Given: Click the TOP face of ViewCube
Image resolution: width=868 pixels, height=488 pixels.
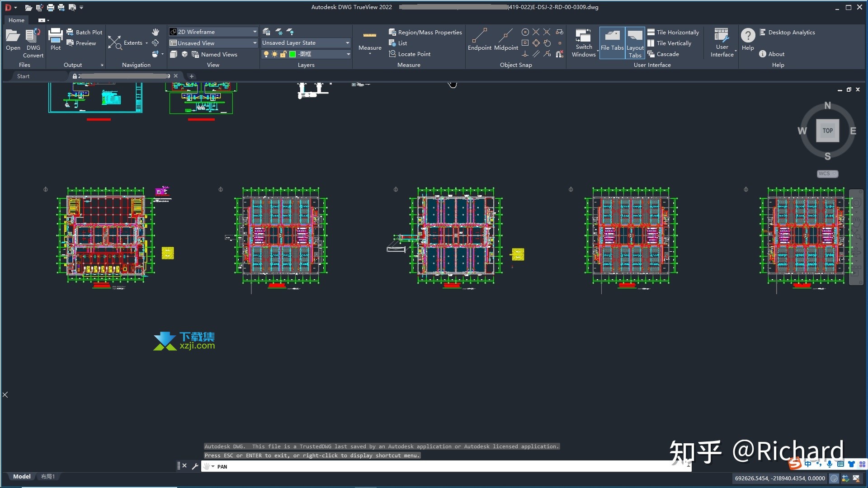Looking at the screenshot, I should pos(827,131).
